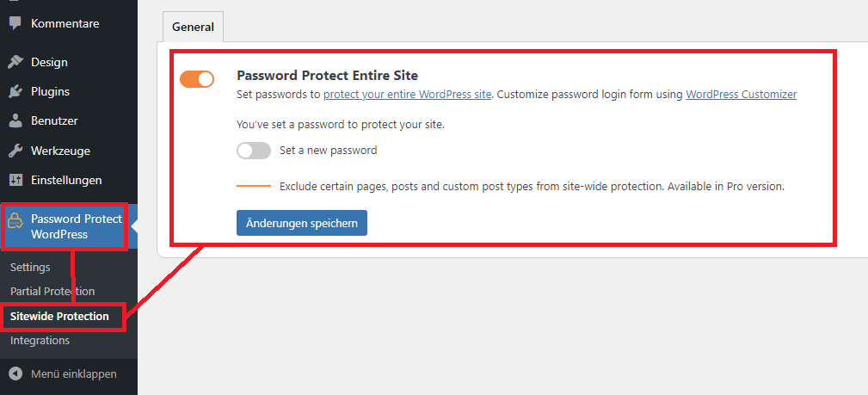Open the Settings submenu item

30,267
